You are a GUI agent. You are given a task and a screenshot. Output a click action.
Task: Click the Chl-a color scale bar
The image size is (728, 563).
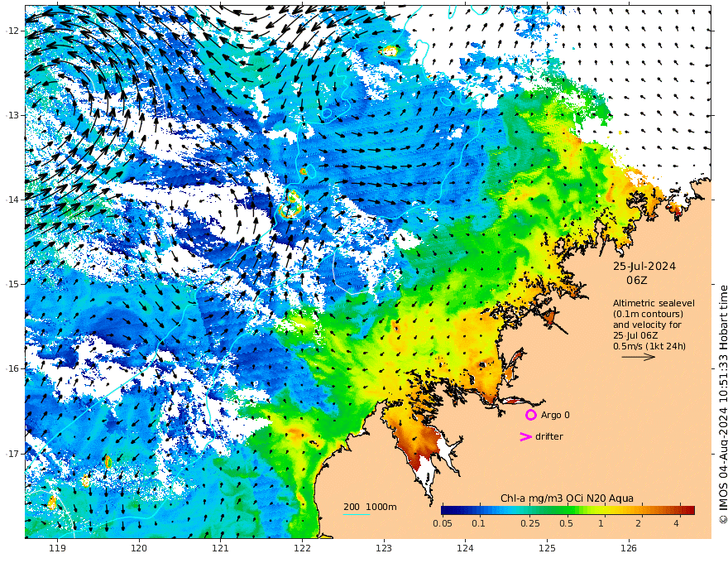pos(568,511)
